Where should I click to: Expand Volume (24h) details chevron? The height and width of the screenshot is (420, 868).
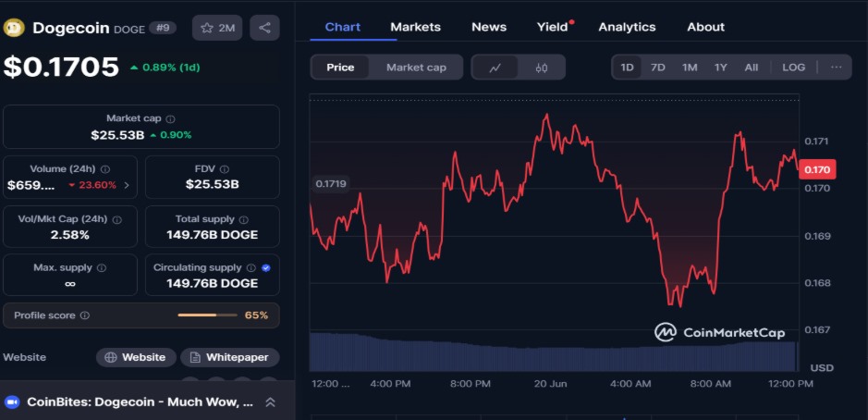(x=127, y=185)
